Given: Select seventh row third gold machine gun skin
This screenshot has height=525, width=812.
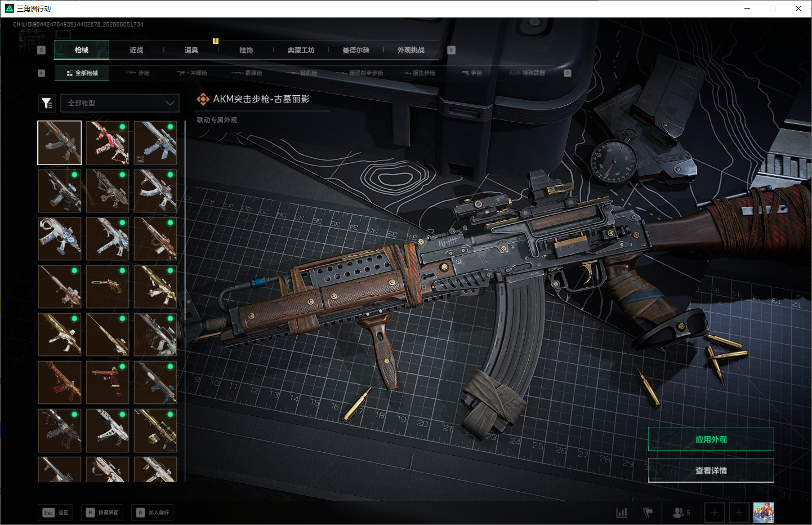Looking at the screenshot, I should coord(155,430).
